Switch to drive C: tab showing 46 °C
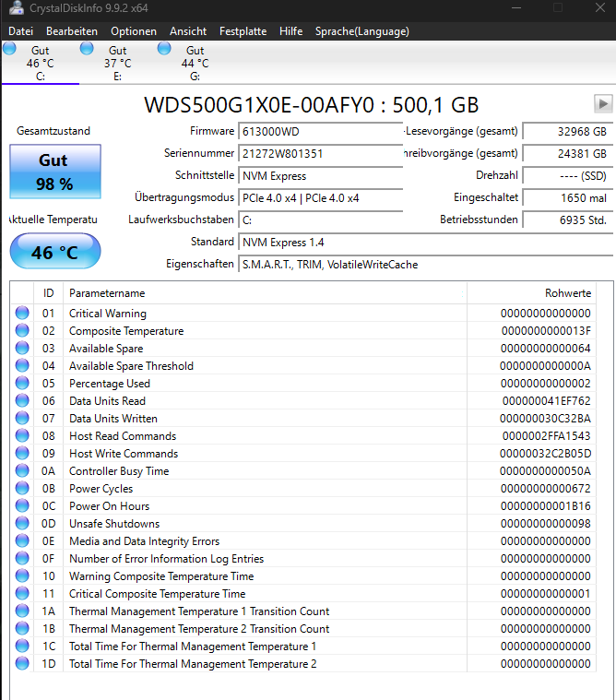Viewport: 616px width, 700px height. (x=41, y=63)
